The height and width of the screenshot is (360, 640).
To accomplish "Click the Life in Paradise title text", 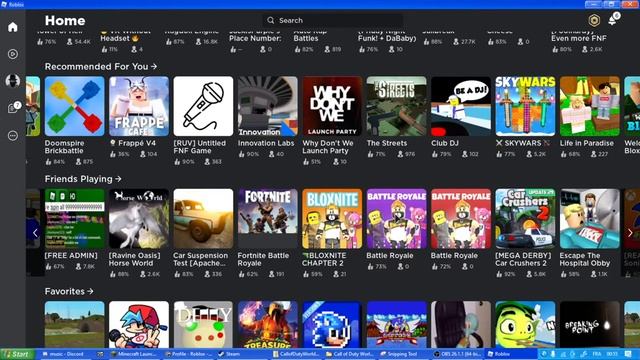I will click(x=587, y=143).
